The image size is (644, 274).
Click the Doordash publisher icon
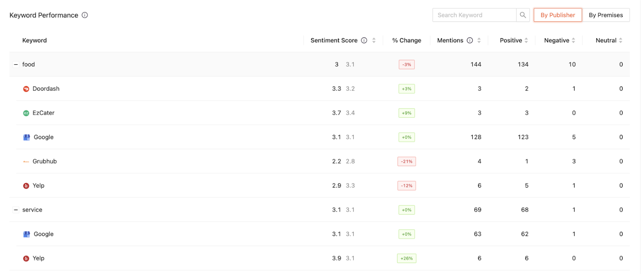tap(26, 89)
